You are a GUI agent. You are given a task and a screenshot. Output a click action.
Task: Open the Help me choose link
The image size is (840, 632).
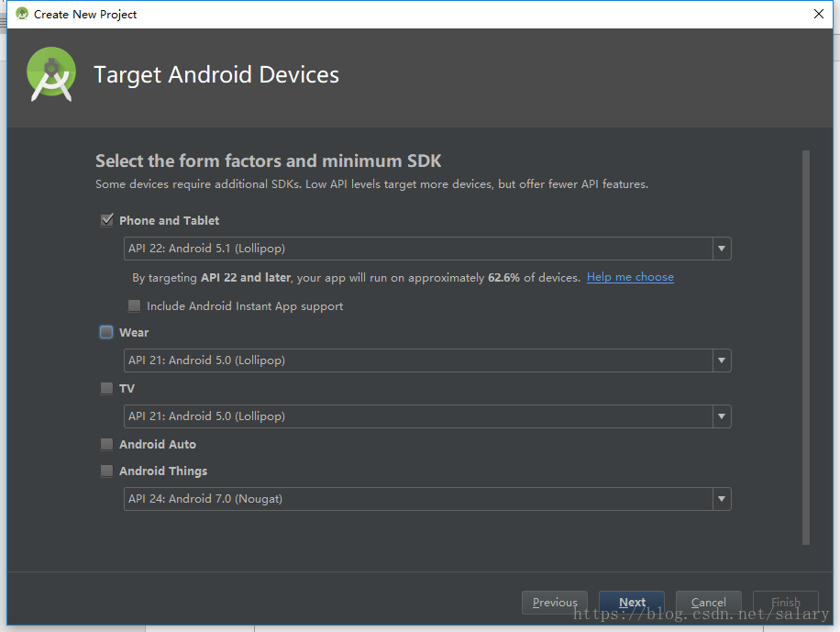click(630, 277)
